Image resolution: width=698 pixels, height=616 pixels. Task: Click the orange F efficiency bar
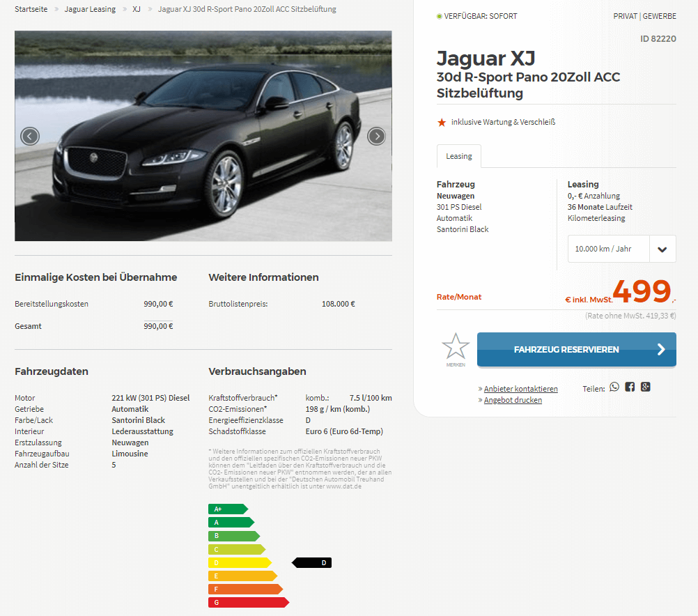pos(245,590)
